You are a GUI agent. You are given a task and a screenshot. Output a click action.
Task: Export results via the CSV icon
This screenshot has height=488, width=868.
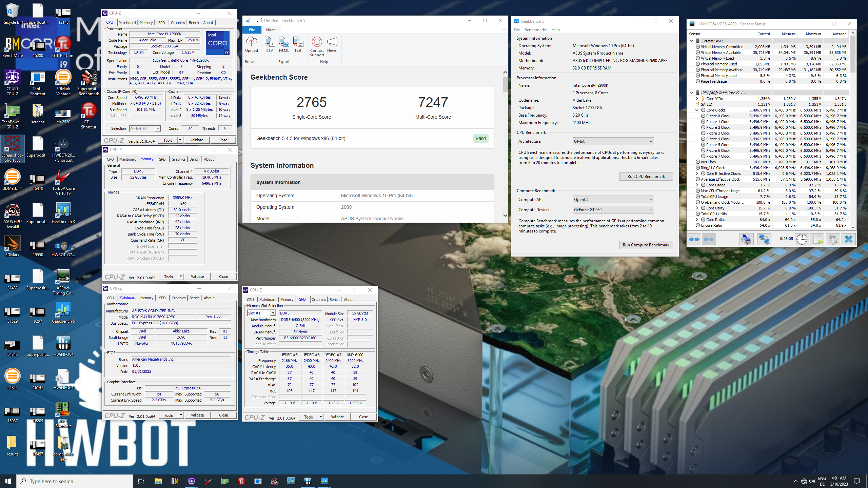[x=270, y=45]
